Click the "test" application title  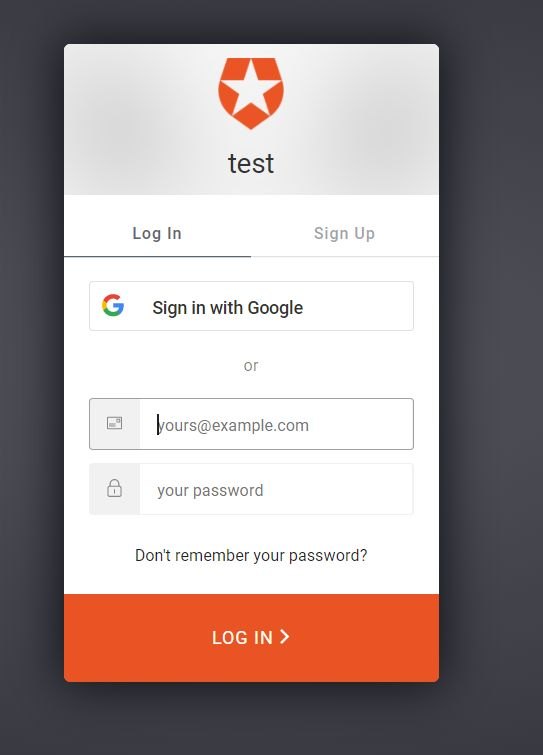[251, 163]
